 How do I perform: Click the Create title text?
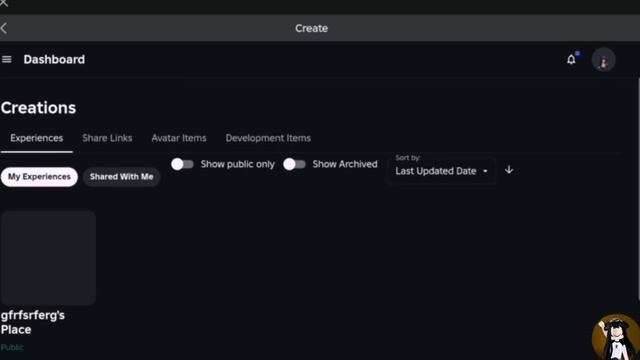[311, 28]
